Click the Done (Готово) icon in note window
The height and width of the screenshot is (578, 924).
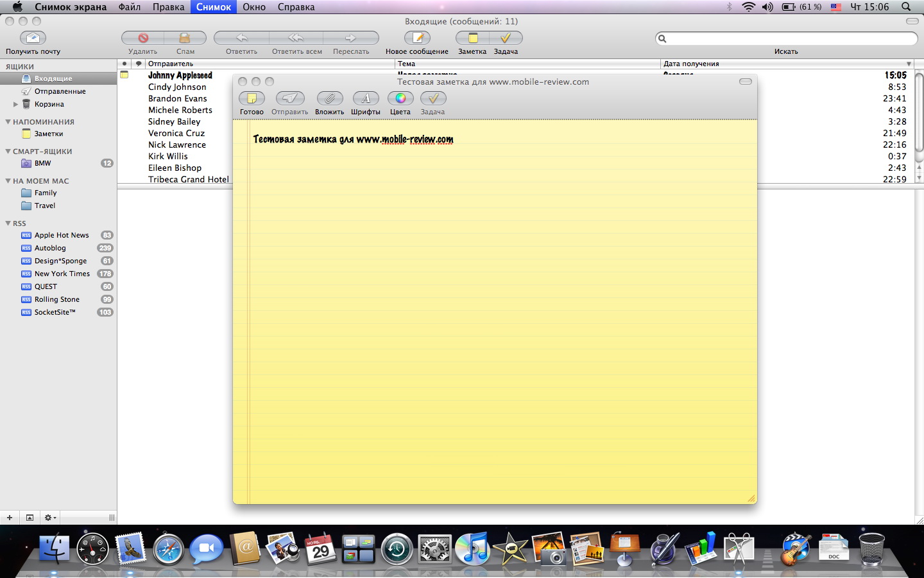click(252, 98)
